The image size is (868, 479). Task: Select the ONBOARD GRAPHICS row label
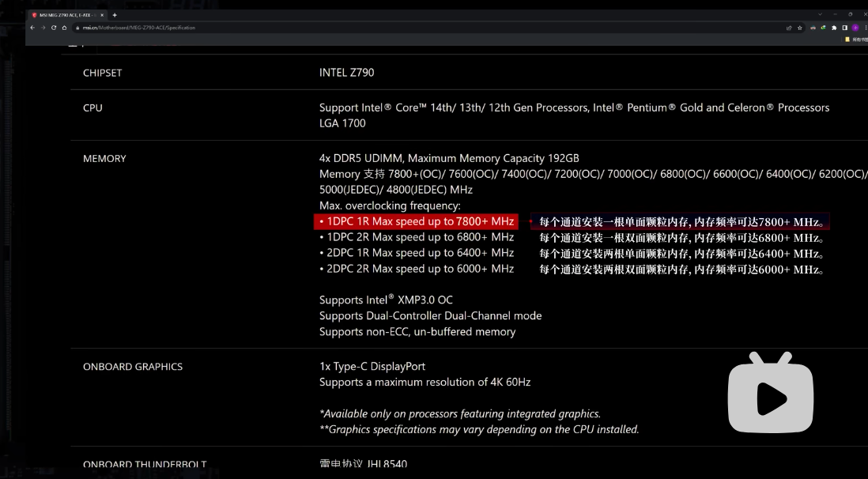pos(133,367)
